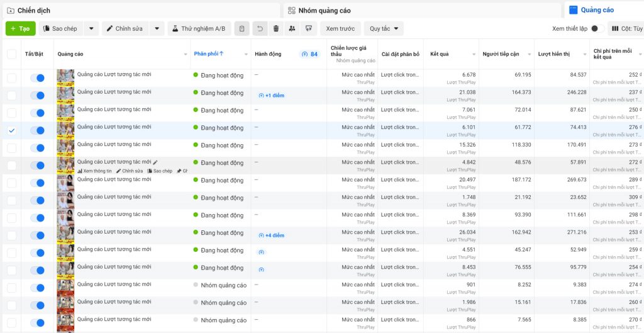
Task: Open the Quảng cáo column header dropdown
Action: [x=186, y=54]
